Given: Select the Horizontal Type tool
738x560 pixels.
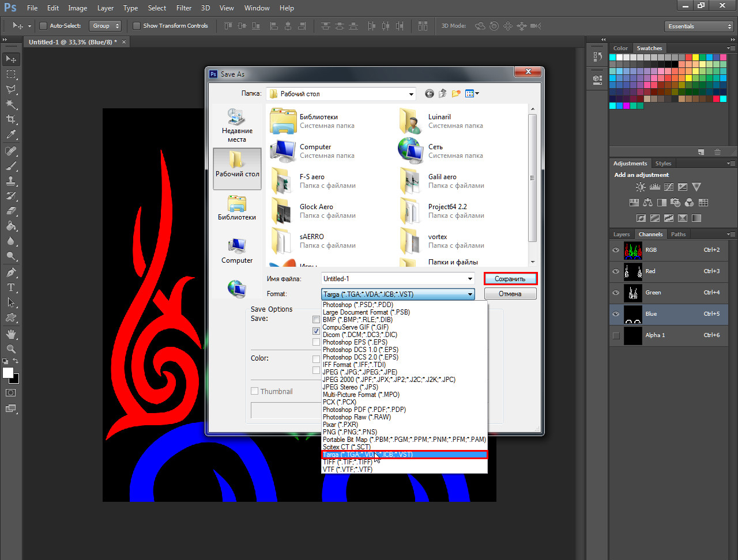Looking at the screenshot, I should [x=11, y=287].
